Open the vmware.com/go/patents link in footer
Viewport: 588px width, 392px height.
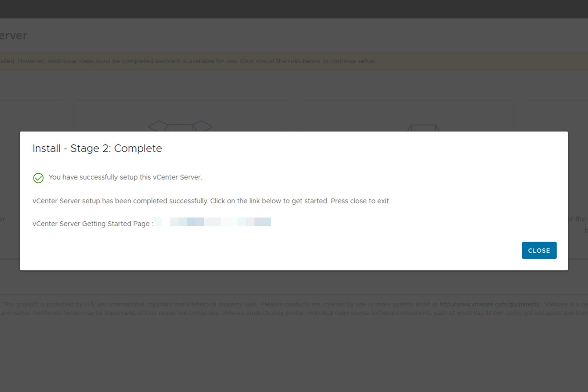coord(489,304)
